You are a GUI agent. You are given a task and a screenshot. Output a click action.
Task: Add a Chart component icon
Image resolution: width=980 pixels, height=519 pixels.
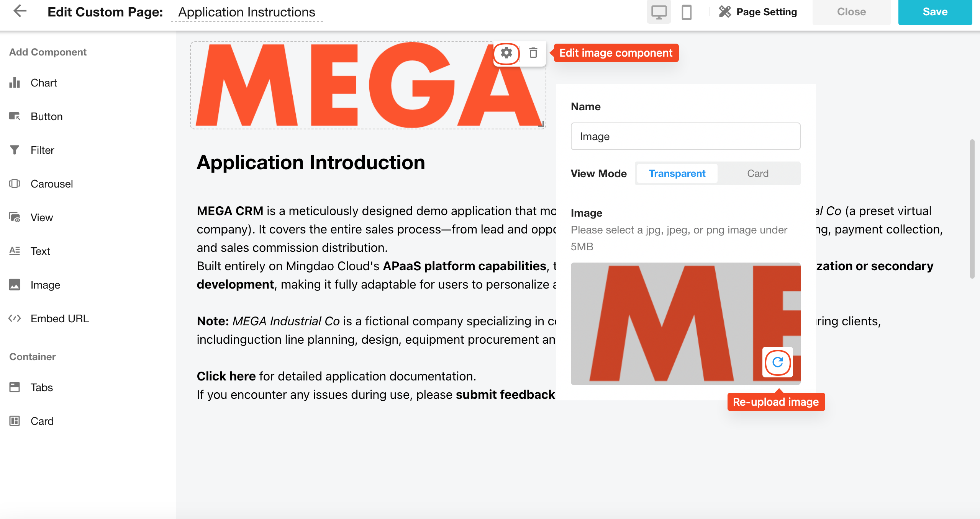pos(15,83)
